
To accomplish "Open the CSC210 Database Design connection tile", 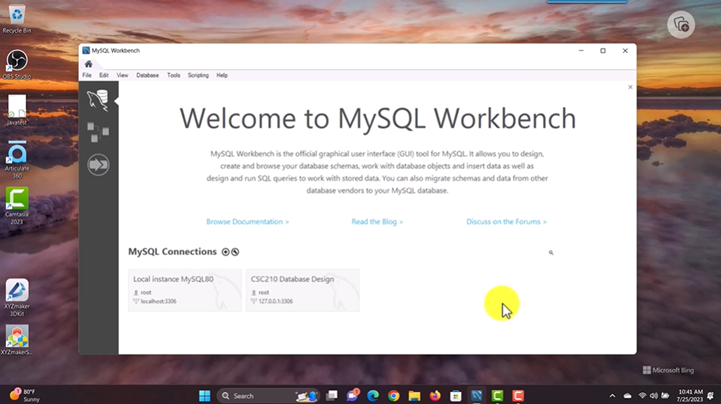I will (303, 290).
